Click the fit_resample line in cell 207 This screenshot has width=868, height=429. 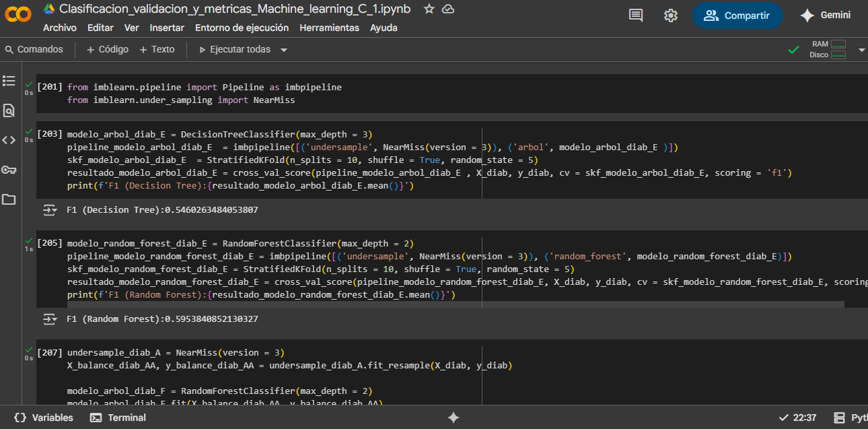[x=290, y=365]
